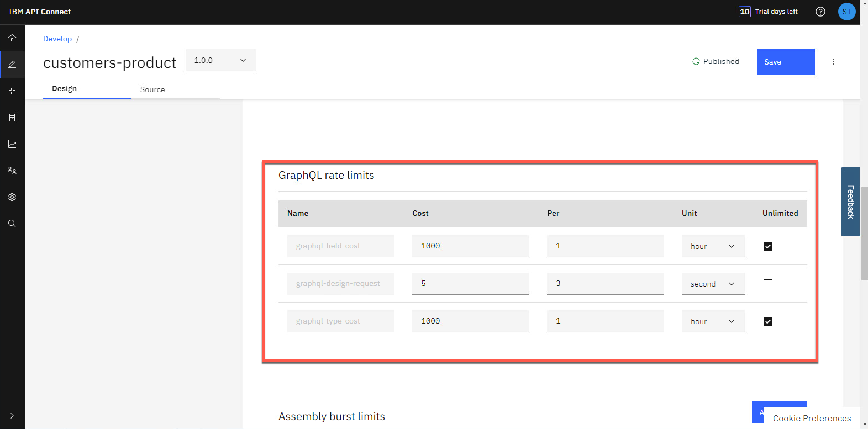Uncheck Unlimited for graphql-type-cost
The width and height of the screenshot is (868, 429).
[x=768, y=321]
